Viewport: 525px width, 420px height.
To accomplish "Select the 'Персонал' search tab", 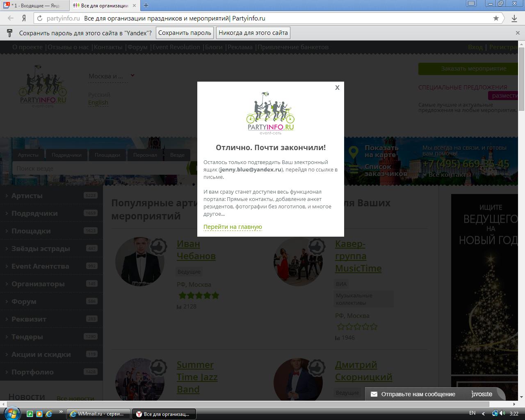I will pyautogui.click(x=145, y=155).
